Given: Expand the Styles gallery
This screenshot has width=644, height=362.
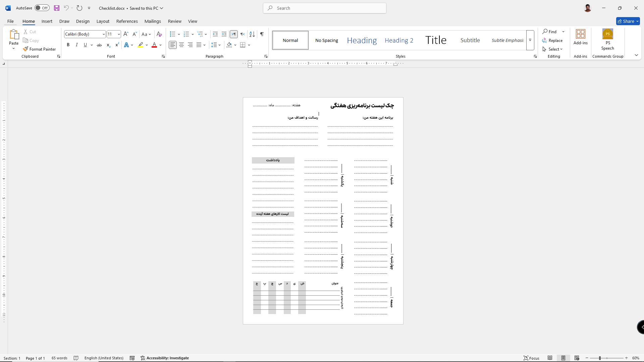Looking at the screenshot, I should [x=530, y=40].
